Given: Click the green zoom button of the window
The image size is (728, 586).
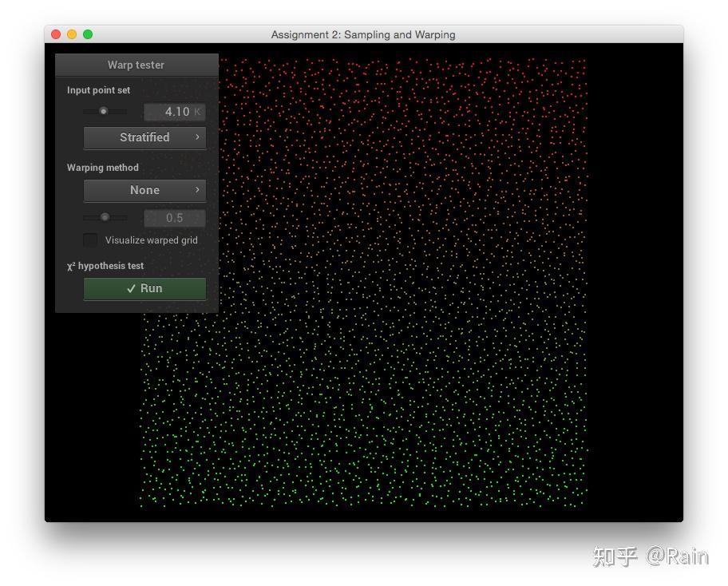Looking at the screenshot, I should 88,34.
